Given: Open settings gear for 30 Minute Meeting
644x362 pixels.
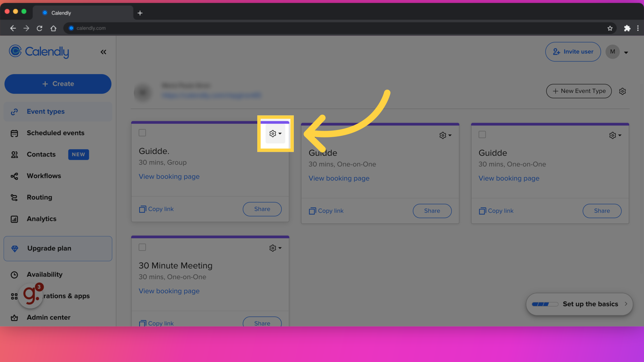Looking at the screenshot, I should tap(274, 248).
